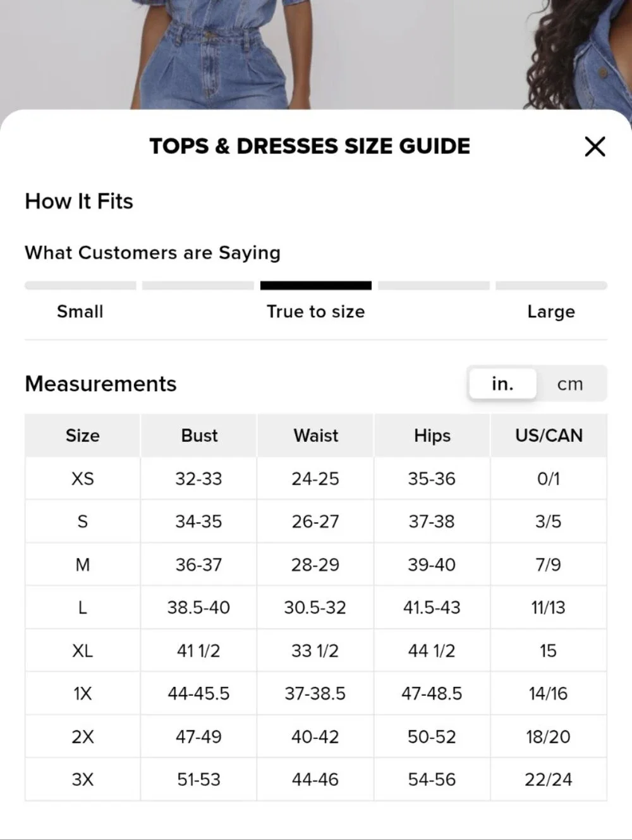Click the US/CAN column header
632x840 pixels.
click(549, 435)
